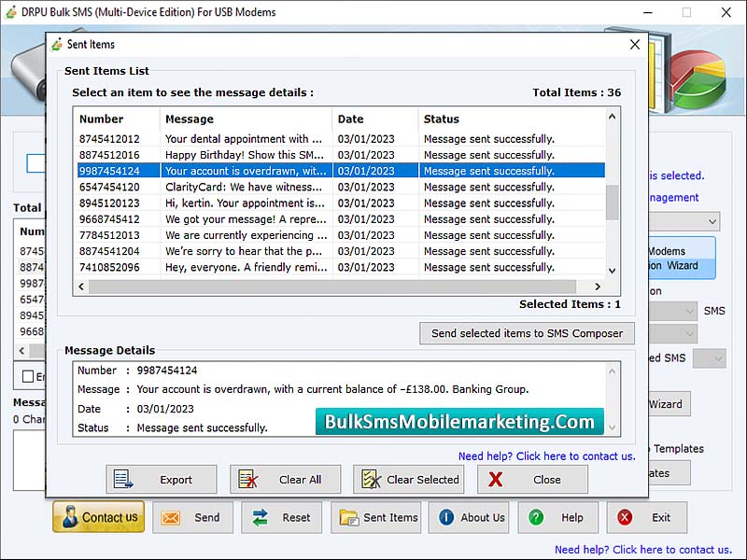This screenshot has width=747, height=560.
Task: Select the Send envelope icon
Action: click(170, 517)
